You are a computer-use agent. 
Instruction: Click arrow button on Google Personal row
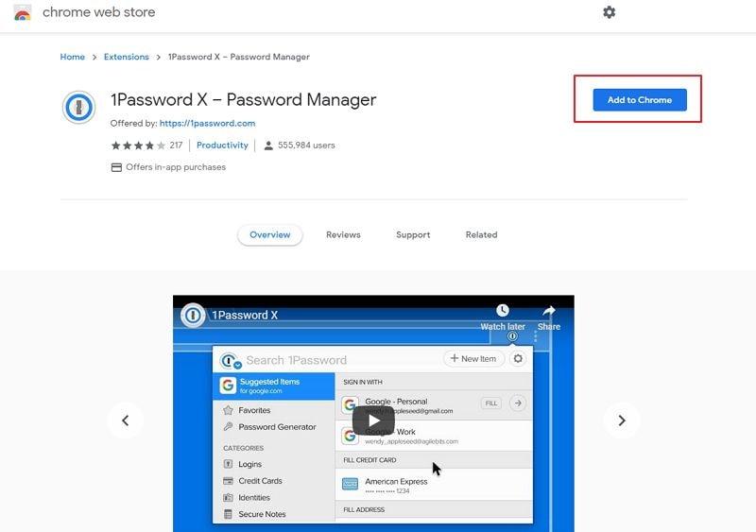[x=518, y=403]
